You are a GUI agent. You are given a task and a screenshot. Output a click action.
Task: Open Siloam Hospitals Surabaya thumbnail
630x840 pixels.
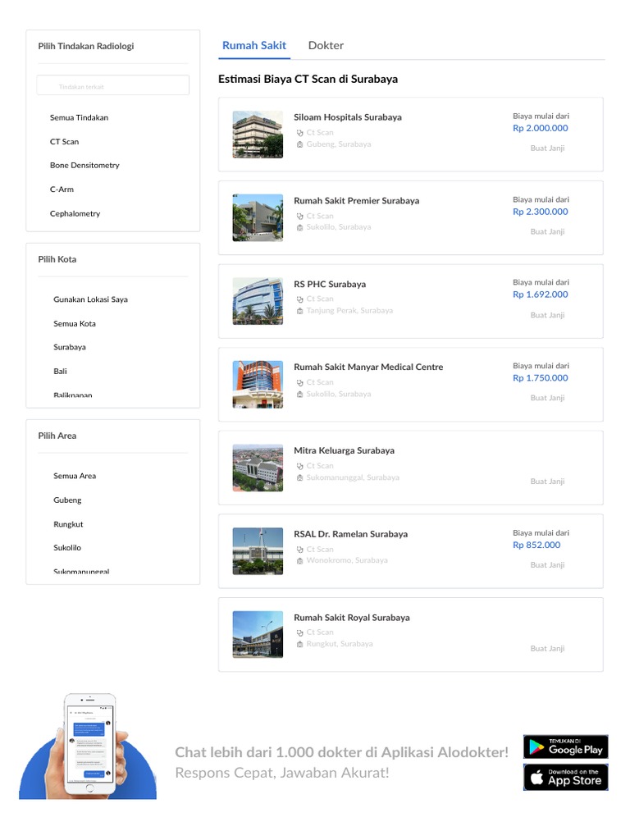(258, 135)
